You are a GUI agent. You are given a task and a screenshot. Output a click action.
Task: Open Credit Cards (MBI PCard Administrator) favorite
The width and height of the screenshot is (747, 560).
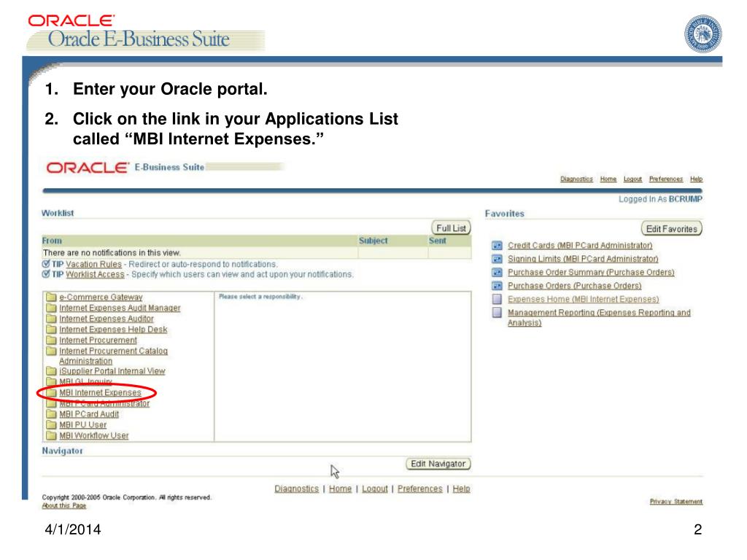580,246
